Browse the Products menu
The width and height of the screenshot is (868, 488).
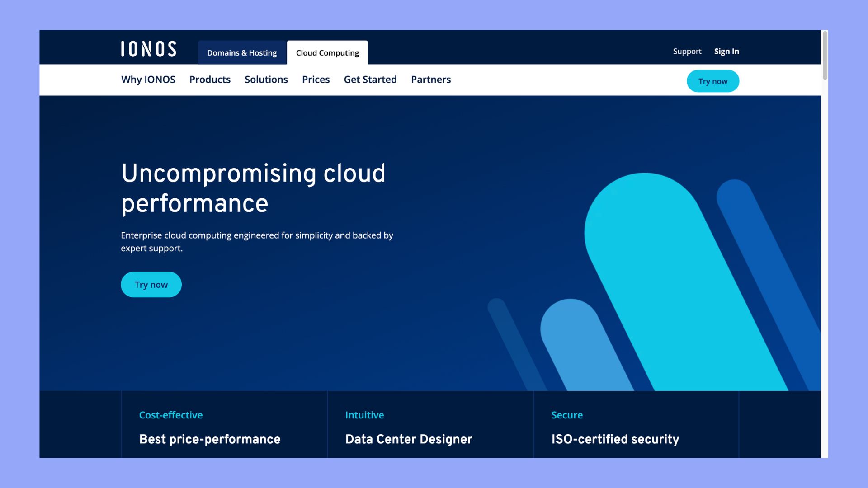[210, 80]
